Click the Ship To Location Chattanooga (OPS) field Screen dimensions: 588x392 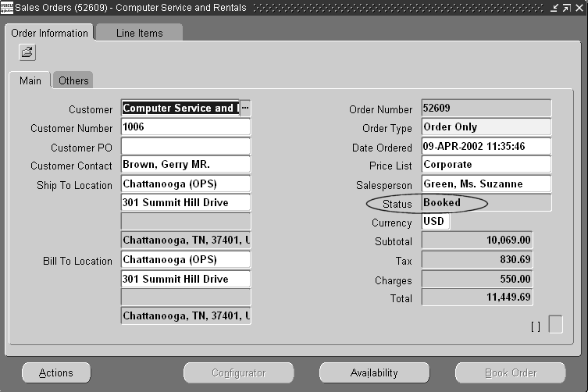pos(186,184)
